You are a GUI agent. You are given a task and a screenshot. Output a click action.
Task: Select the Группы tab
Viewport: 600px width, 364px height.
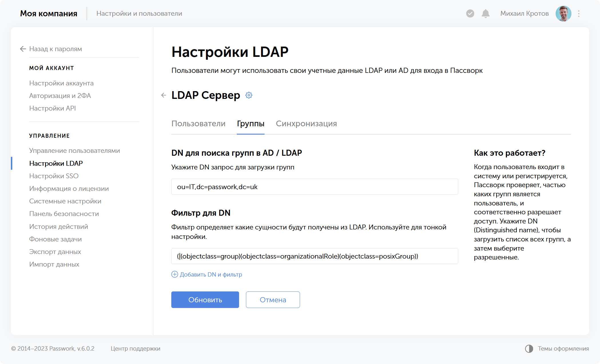click(x=251, y=124)
